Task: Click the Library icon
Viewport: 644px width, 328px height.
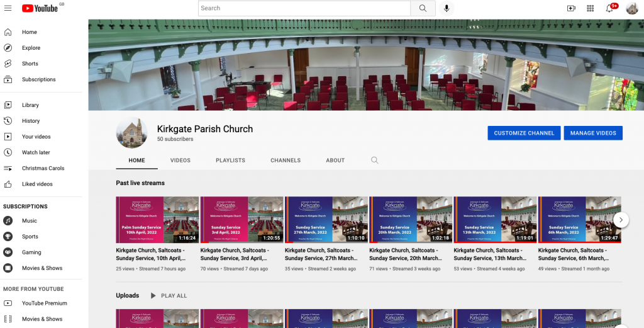Action: coord(8,105)
